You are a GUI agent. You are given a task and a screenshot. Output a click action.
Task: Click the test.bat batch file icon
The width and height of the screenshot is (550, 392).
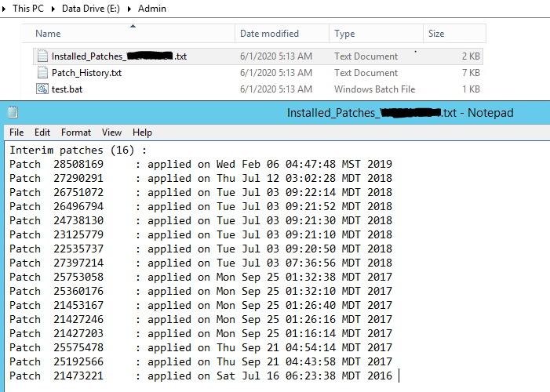42,89
